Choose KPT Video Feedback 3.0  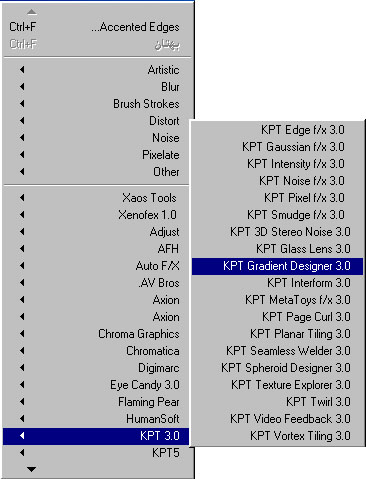(x=277, y=419)
